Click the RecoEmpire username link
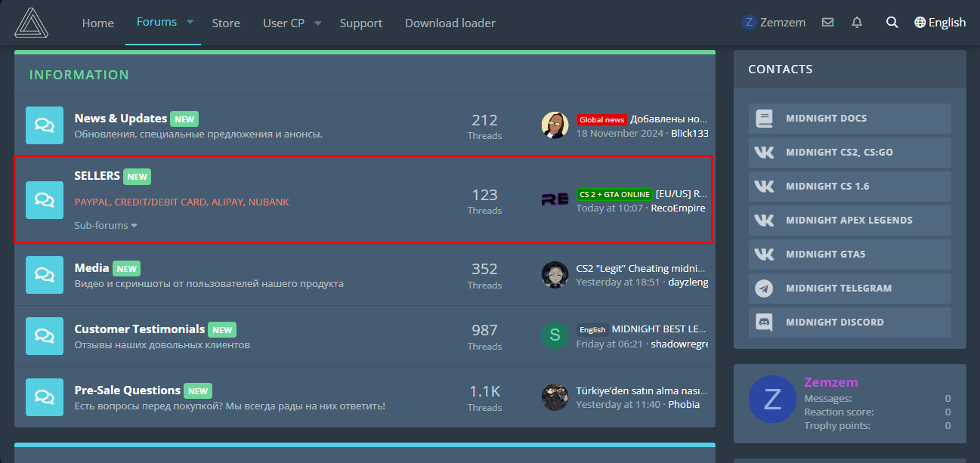 tap(679, 208)
